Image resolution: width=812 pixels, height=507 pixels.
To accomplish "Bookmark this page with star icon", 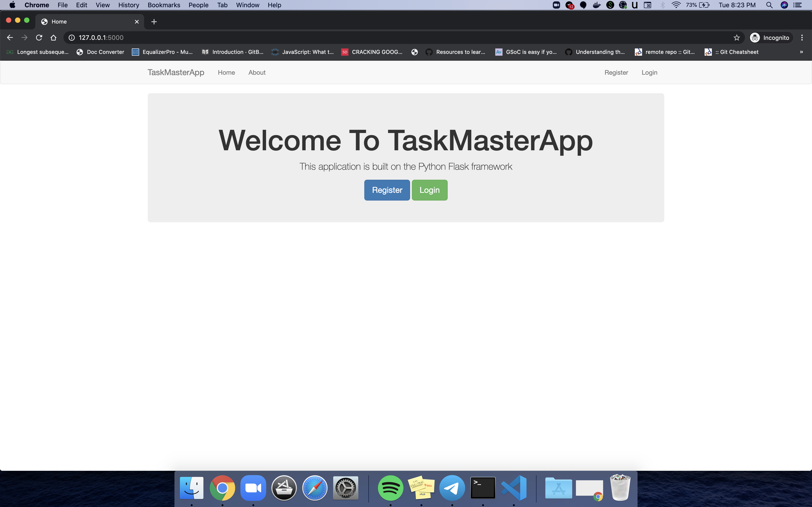I will 737,38.
